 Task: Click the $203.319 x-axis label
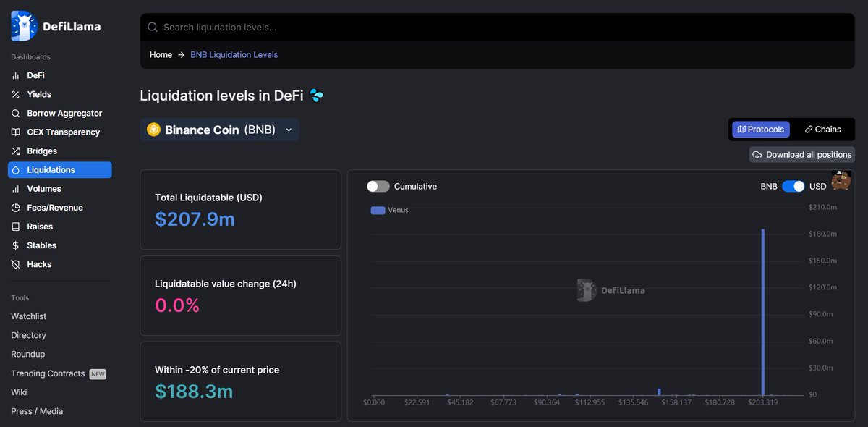pyautogui.click(x=763, y=402)
